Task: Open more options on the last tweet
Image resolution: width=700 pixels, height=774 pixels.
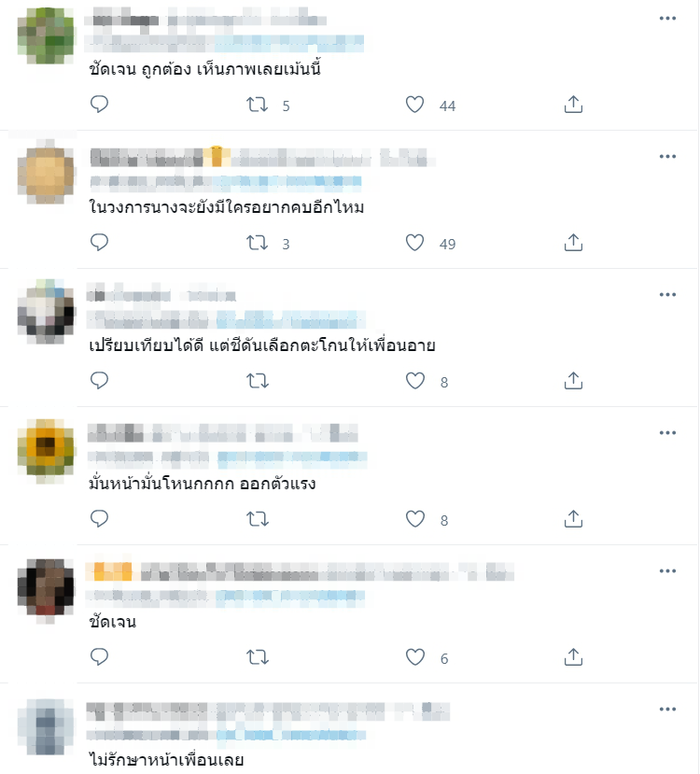Action: click(667, 710)
